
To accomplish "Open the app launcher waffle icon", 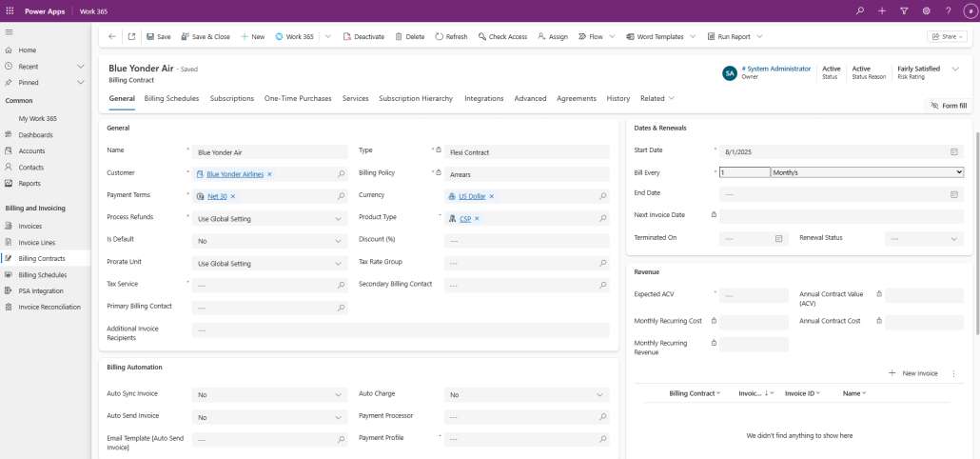I will click(x=10, y=10).
